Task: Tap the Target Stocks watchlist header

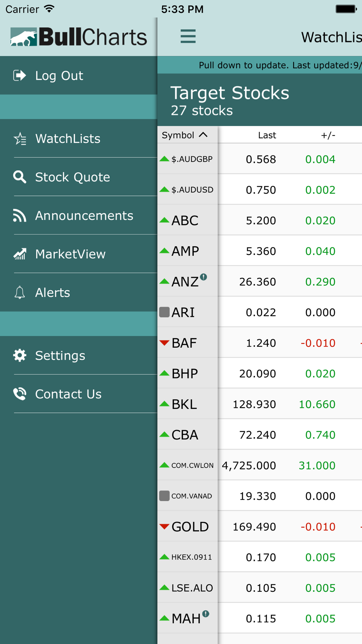Action: [x=230, y=100]
